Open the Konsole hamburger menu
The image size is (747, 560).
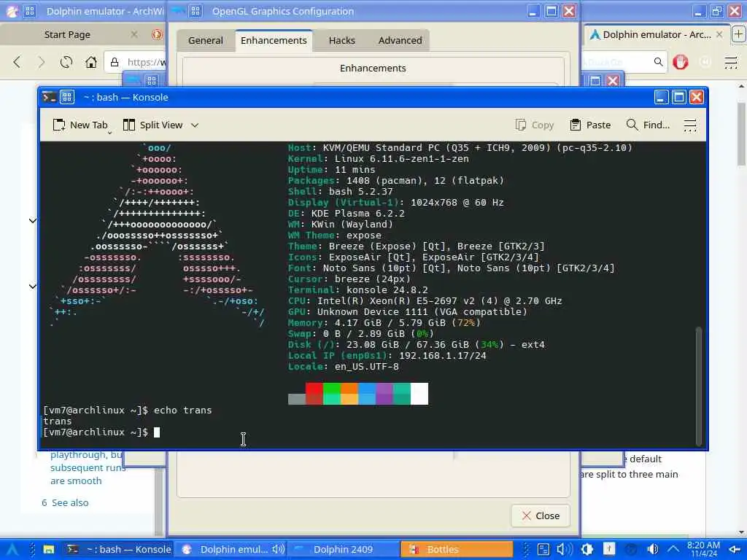click(690, 125)
